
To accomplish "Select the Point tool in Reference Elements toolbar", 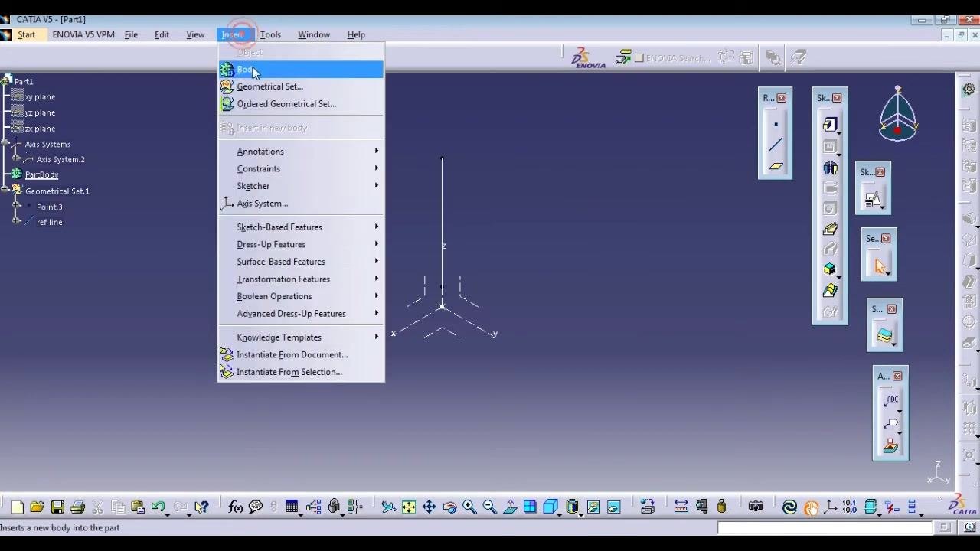I will 776,125.
